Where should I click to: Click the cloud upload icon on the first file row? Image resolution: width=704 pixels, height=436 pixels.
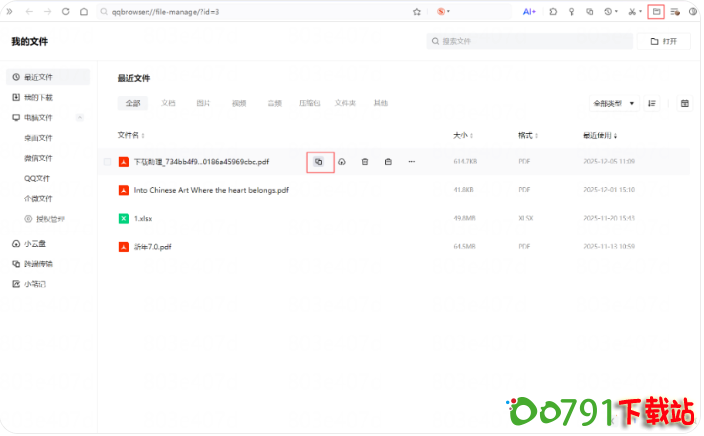[x=342, y=161]
